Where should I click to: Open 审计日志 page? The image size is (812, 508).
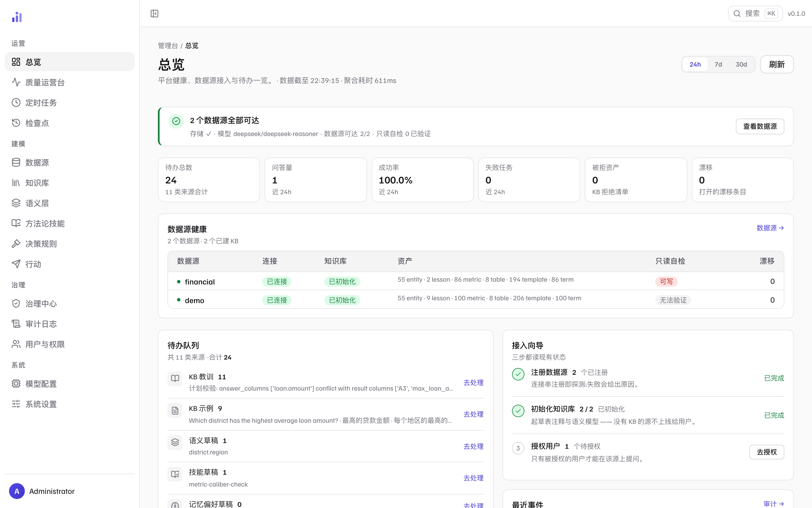click(x=69, y=324)
